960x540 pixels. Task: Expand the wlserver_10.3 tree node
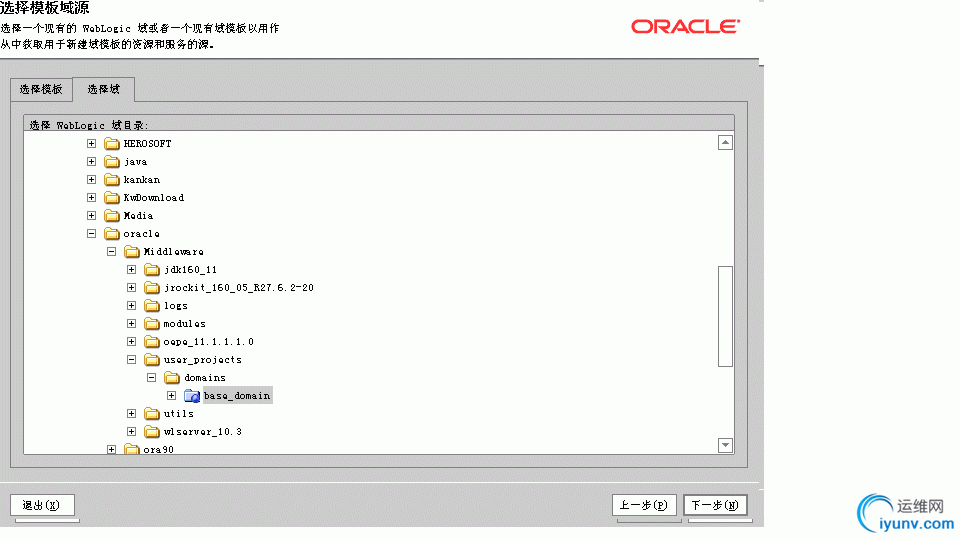click(132, 432)
